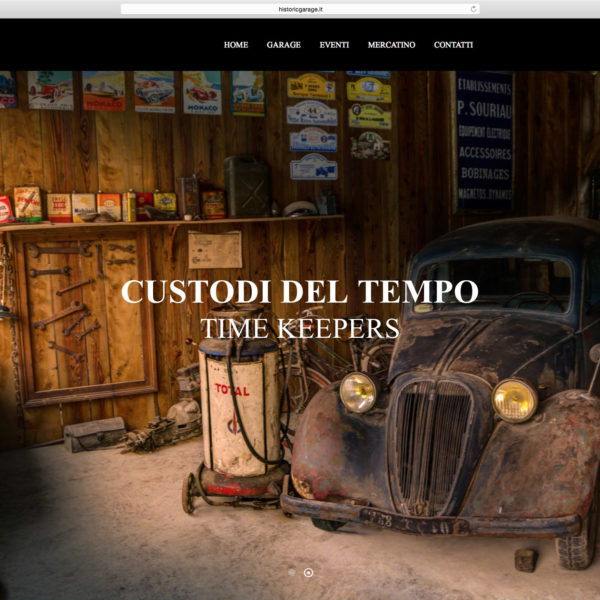Select the first slider dot
The width and height of the screenshot is (600, 600).
[292, 572]
